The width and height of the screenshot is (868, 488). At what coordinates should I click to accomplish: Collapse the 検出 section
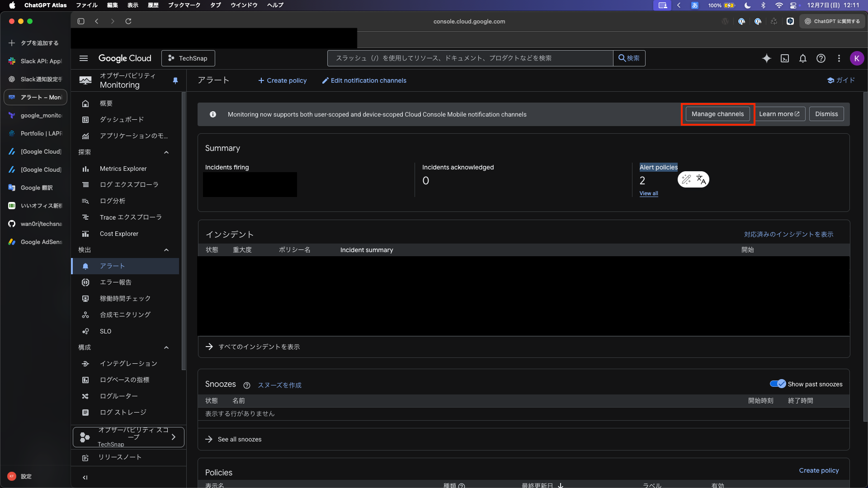[166, 250]
